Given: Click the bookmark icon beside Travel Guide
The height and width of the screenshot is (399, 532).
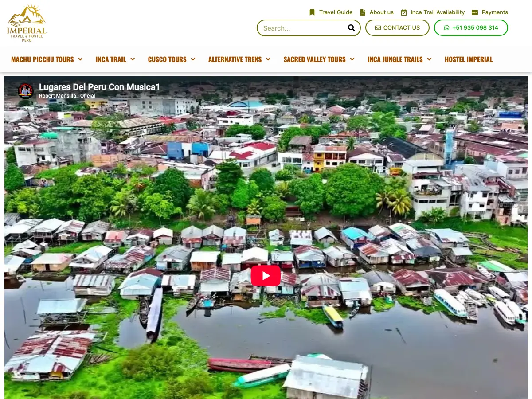Looking at the screenshot, I should point(312,12).
